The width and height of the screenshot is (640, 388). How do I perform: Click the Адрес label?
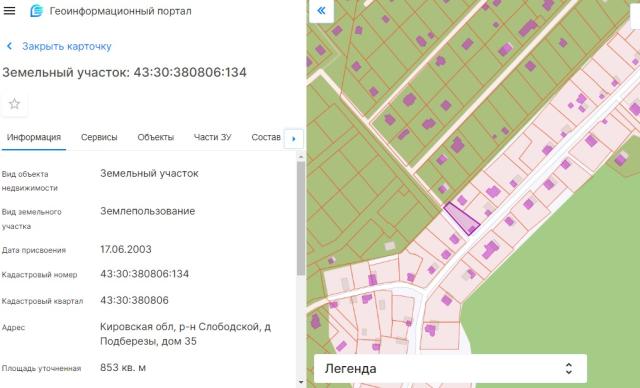point(13,328)
